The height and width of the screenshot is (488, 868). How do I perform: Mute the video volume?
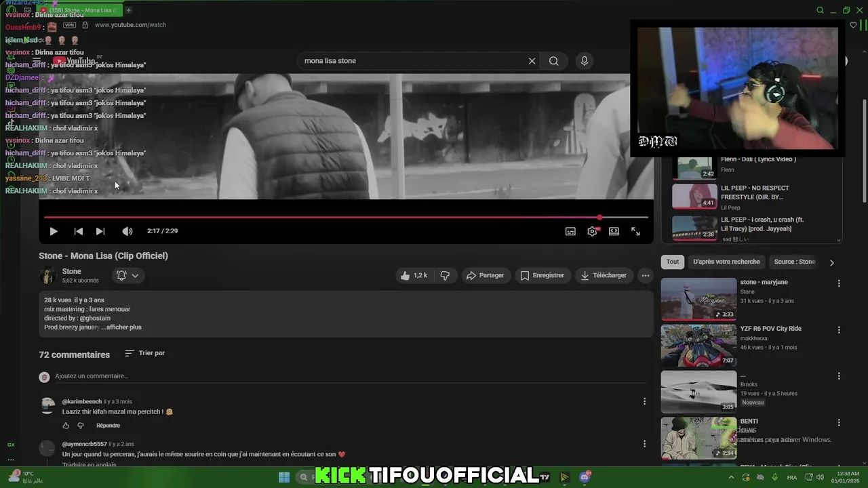[x=127, y=231]
